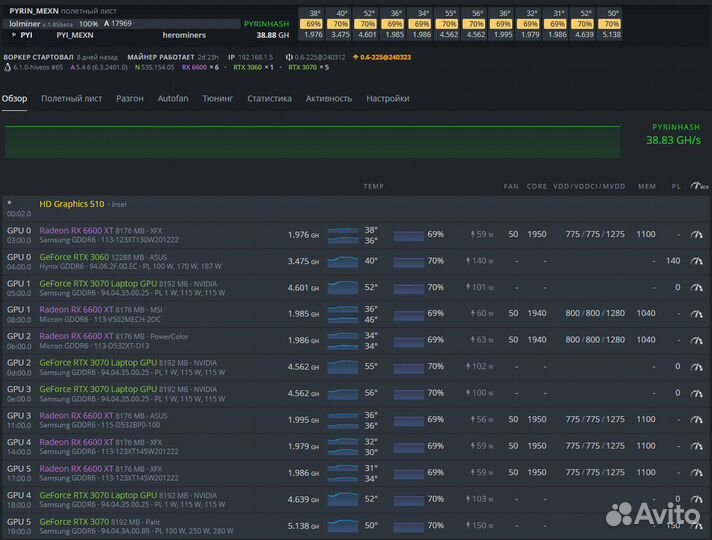Click the all-GPU overclock speedometer in table header
The width and height of the screenshot is (712, 540).
(699, 186)
